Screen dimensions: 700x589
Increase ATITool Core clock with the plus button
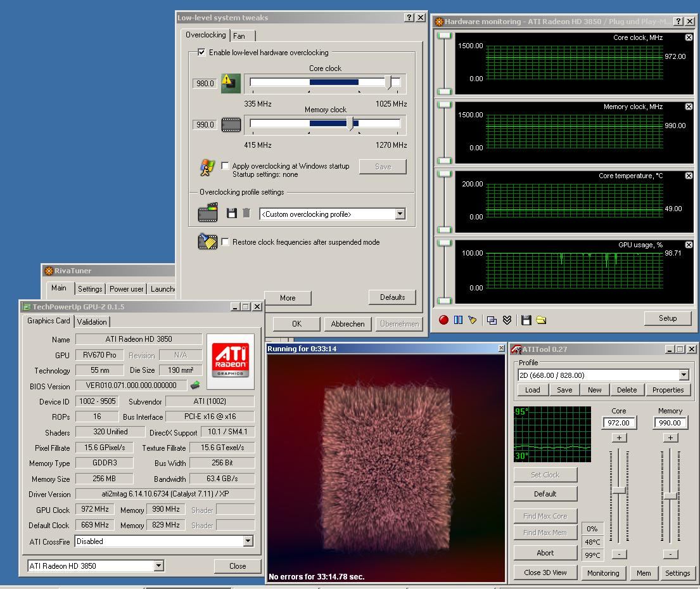tap(619, 437)
